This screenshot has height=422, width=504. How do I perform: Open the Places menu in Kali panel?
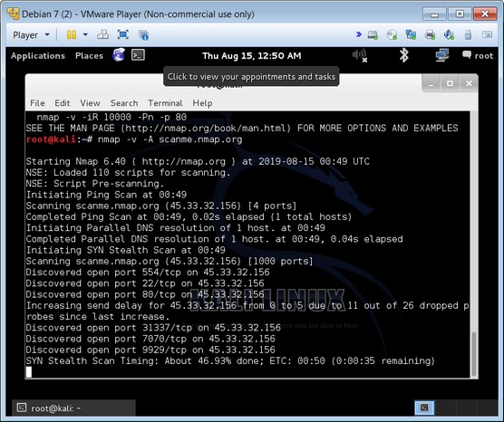pos(89,56)
